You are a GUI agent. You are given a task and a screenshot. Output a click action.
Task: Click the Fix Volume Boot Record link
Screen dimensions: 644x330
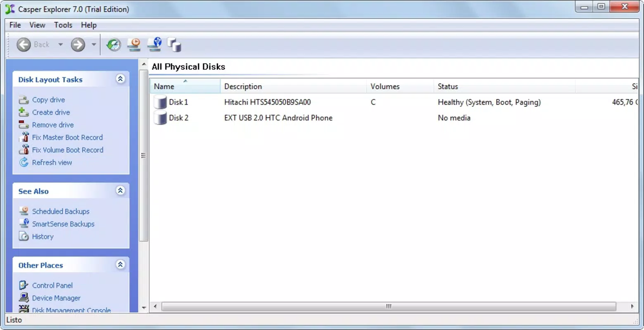(x=68, y=150)
